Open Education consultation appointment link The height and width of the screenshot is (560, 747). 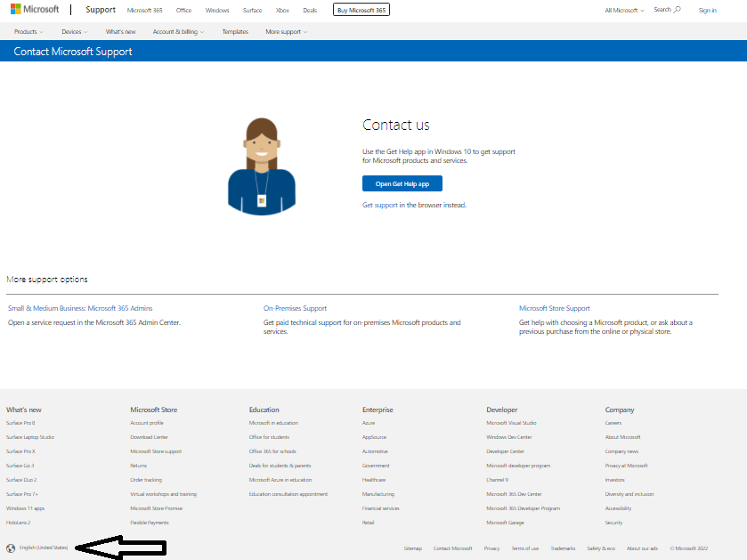[288, 494]
